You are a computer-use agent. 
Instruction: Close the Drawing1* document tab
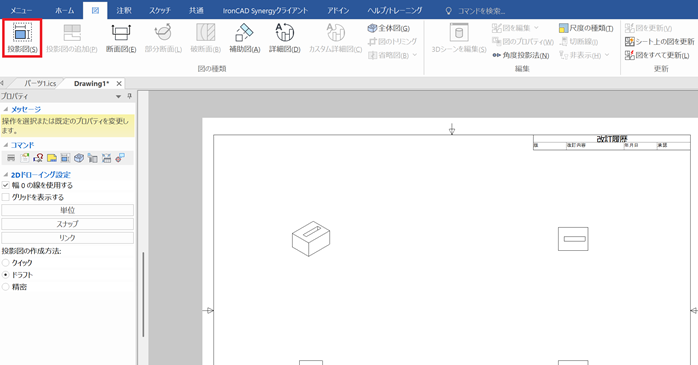point(119,84)
